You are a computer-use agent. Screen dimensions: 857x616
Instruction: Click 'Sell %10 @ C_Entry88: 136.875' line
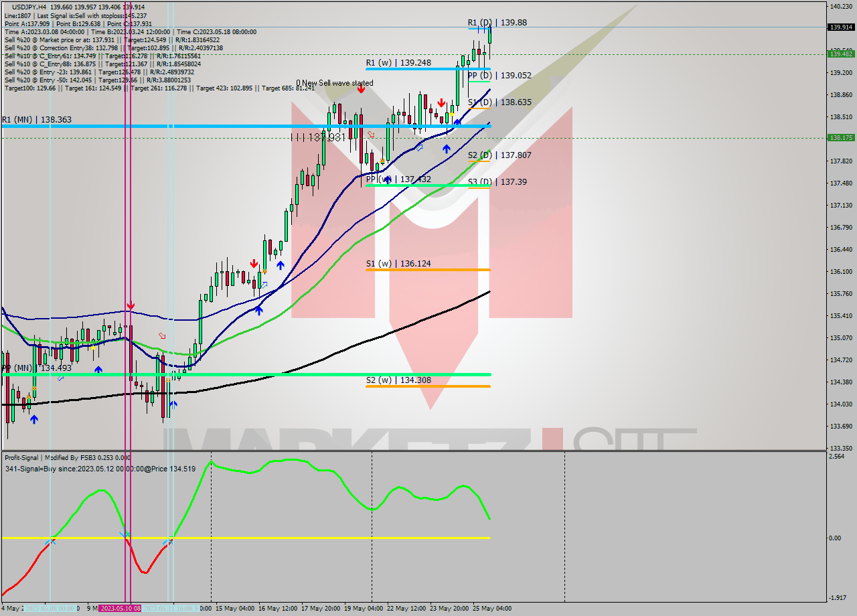(x=103, y=64)
